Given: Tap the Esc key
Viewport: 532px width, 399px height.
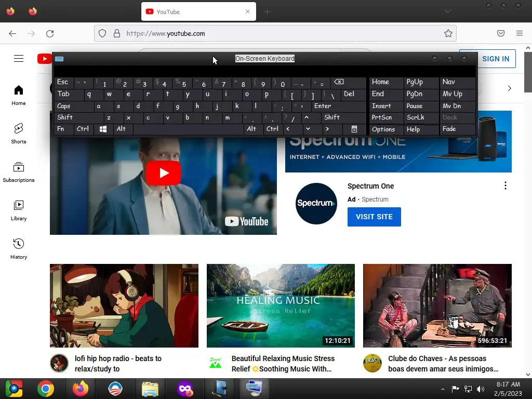Looking at the screenshot, I should pyautogui.click(x=64, y=83).
